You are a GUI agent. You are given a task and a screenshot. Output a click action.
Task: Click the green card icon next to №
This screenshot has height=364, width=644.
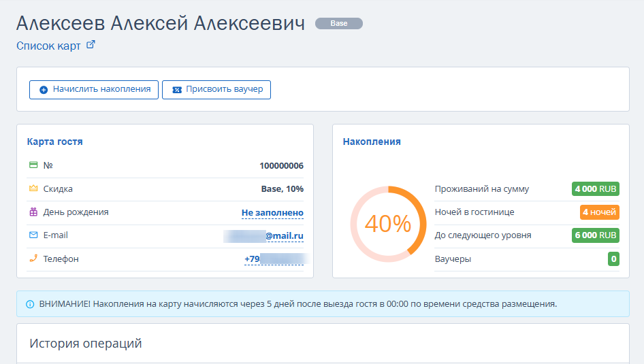(33, 165)
